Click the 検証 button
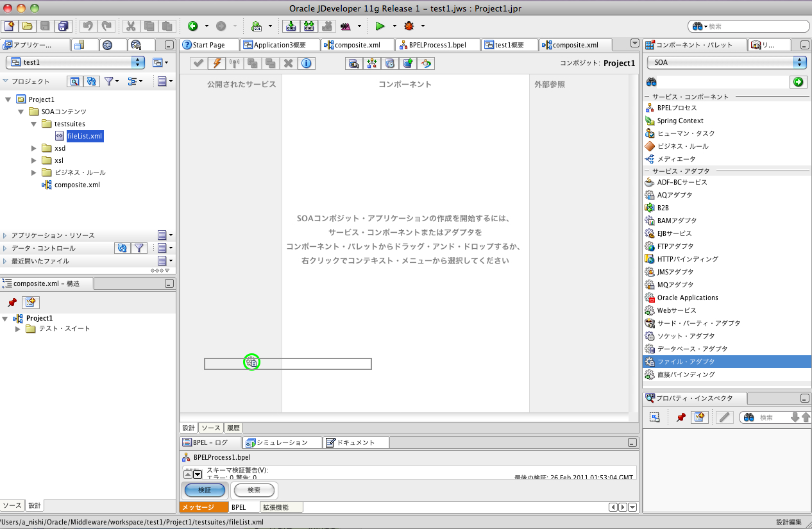Viewport: 812px width, 529px height. click(x=205, y=490)
